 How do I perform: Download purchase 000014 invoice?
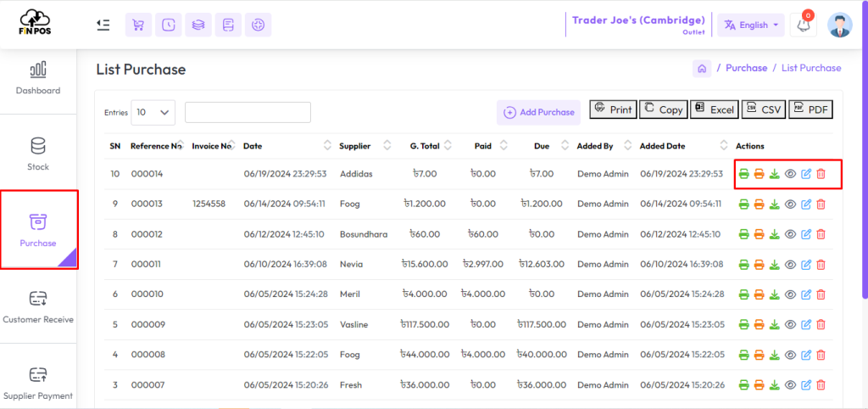775,174
